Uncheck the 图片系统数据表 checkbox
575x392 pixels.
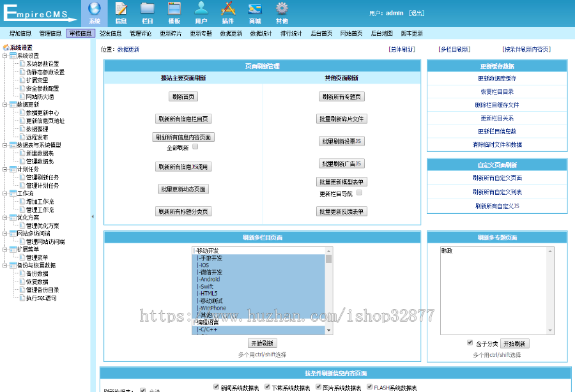(x=318, y=386)
